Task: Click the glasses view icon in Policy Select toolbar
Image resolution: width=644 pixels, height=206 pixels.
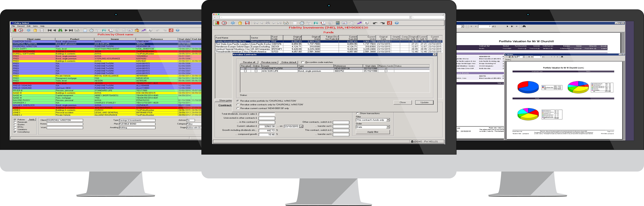Action: [x=77, y=30]
